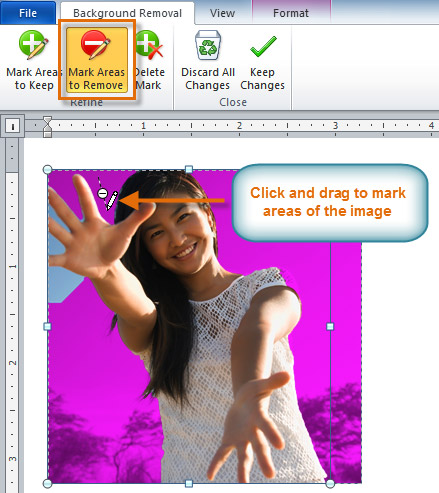Click the top-center square selection handle
The image size is (439, 493).
coord(189,169)
